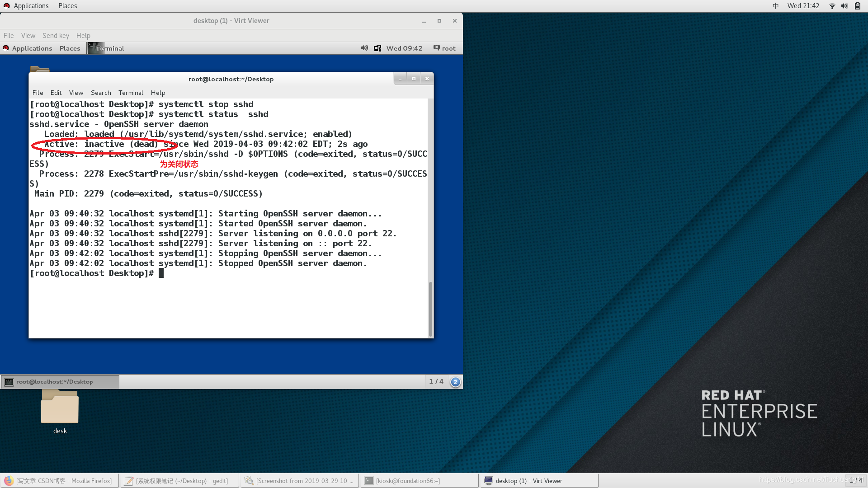Screen dimensions: 868x488
Task: Click guest network connection icon
Action: 377,48
